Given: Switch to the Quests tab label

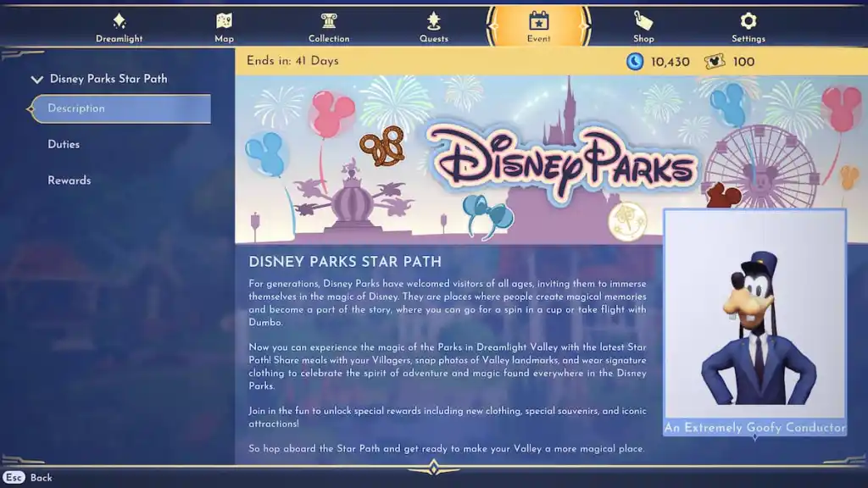Looking at the screenshot, I should (433, 39).
